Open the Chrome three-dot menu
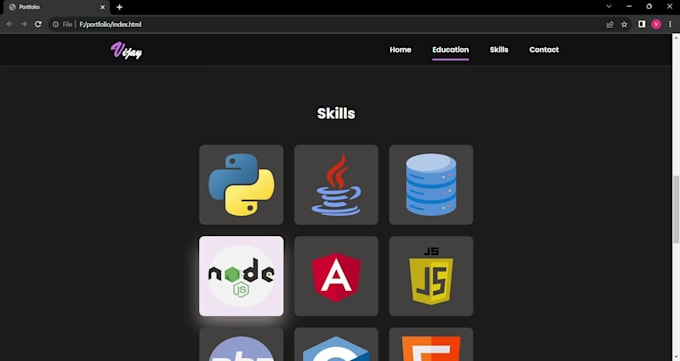 (x=670, y=24)
